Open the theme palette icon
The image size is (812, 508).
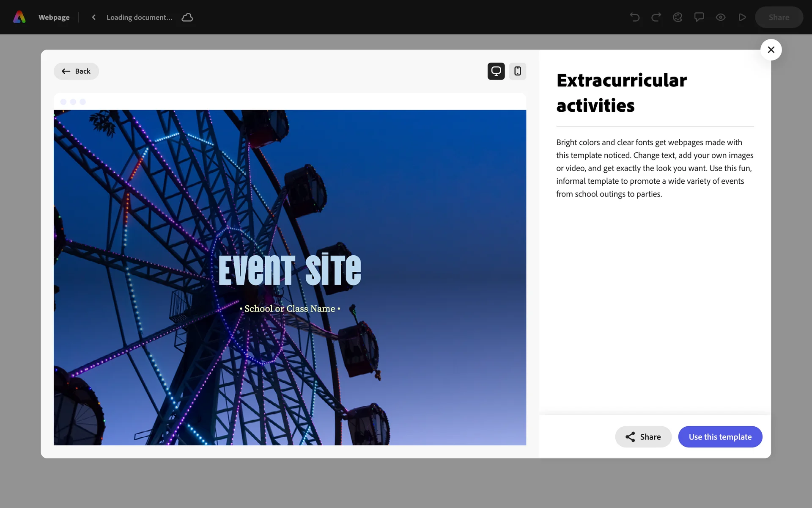pyautogui.click(x=678, y=17)
